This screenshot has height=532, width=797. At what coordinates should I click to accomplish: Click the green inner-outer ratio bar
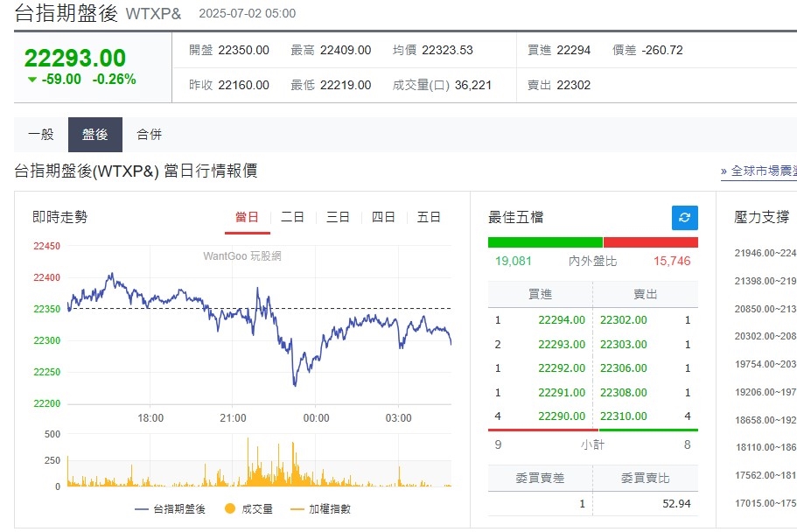pyautogui.click(x=545, y=242)
